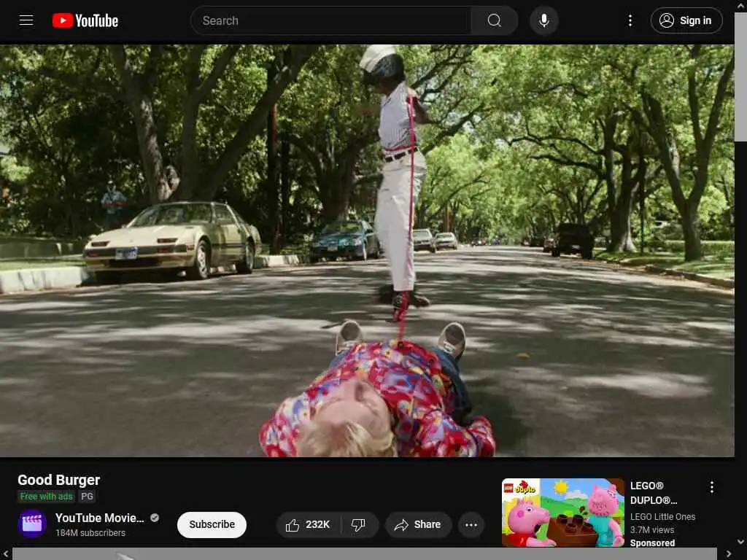Click the horizontal scroll left arrow
The image size is (747, 560).
5,554
